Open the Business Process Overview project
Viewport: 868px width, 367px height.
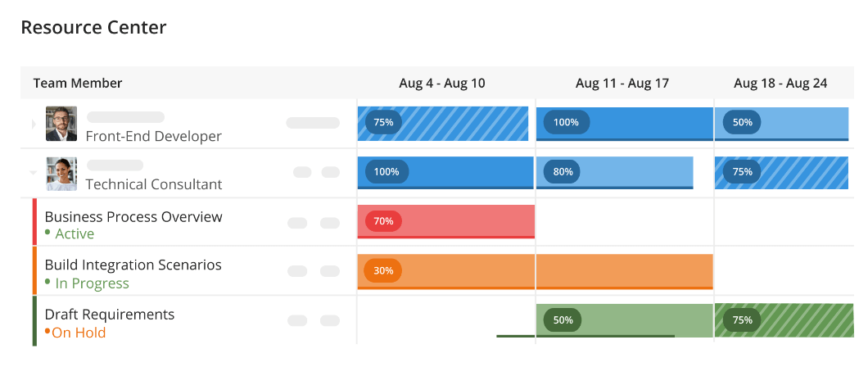coord(133,217)
